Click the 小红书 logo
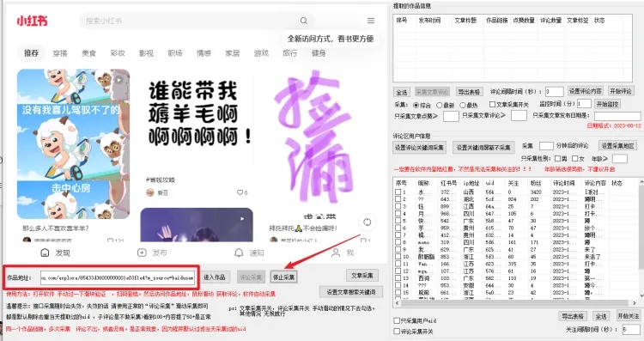Screen dimensions: 644x341 click(32, 21)
